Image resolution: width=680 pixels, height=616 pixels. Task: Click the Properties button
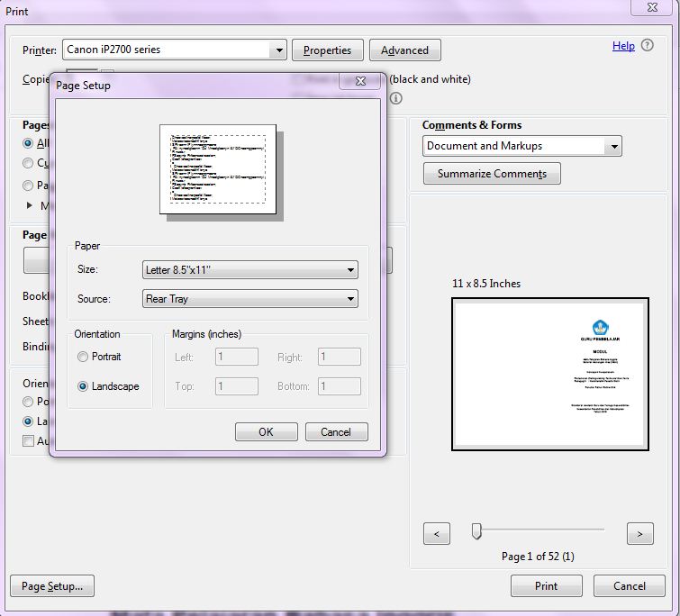coord(328,50)
